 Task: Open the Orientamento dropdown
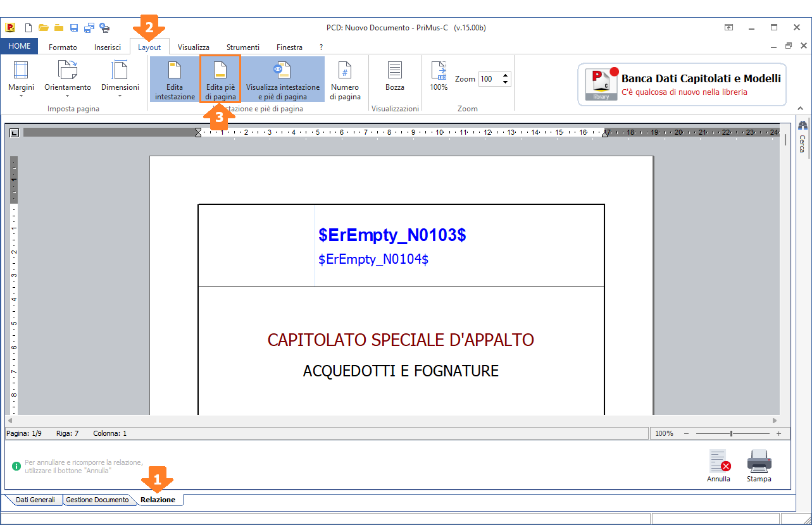point(68,78)
